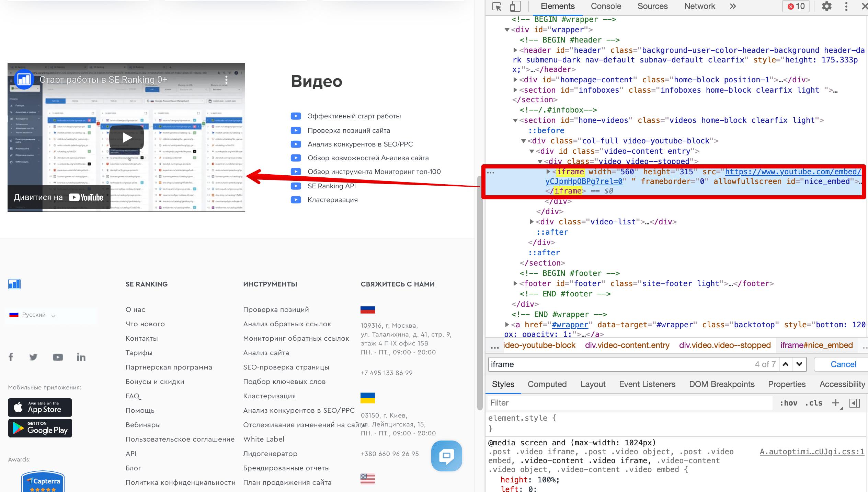Image resolution: width=868 pixels, height=492 pixels.
Task: Click the SE Ranking API video link
Action: pos(331,186)
